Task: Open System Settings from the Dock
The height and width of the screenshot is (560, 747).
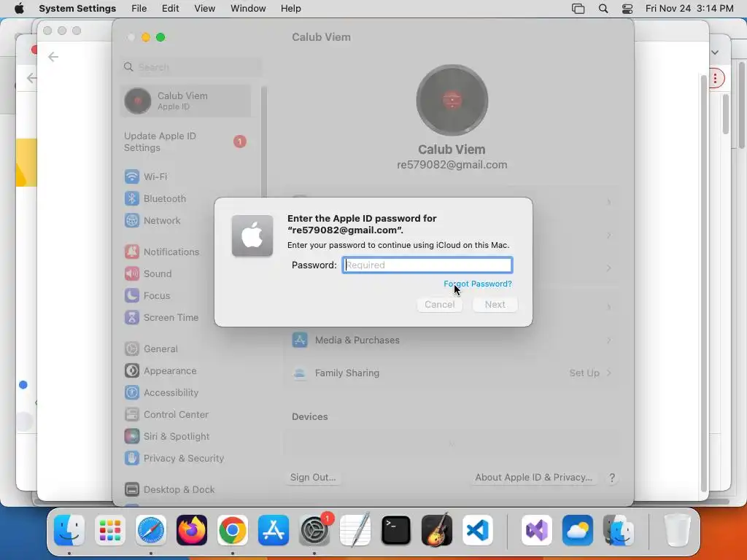Action: tap(314, 530)
